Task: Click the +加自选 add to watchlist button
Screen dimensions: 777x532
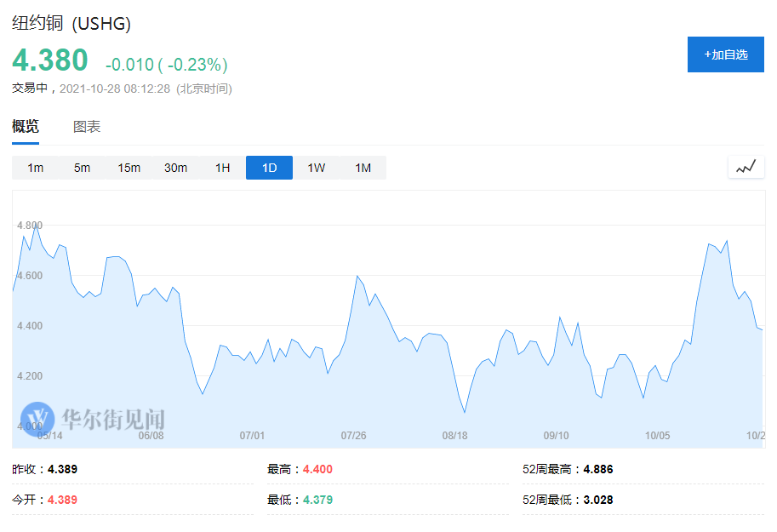Action: click(x=725, y=54)
